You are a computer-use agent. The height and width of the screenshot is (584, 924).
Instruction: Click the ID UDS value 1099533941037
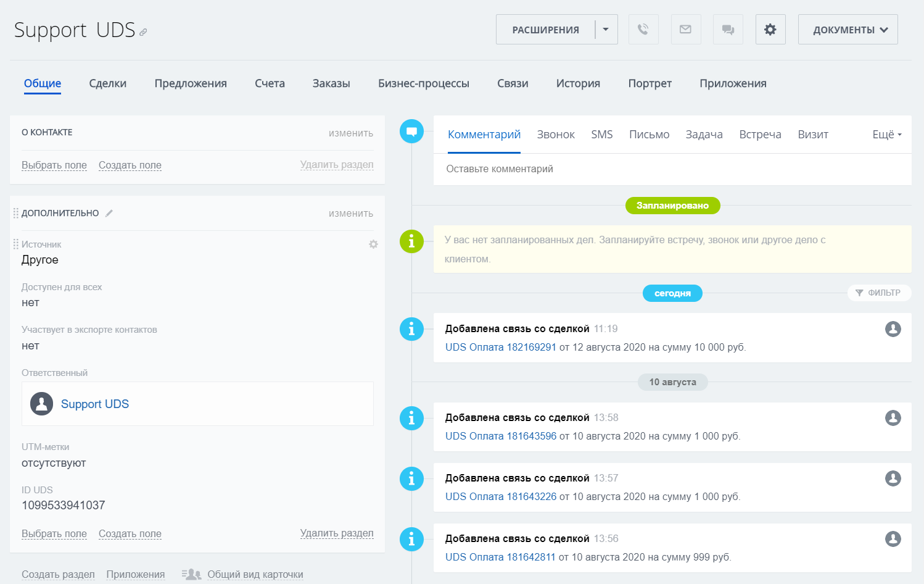[64, 505]
